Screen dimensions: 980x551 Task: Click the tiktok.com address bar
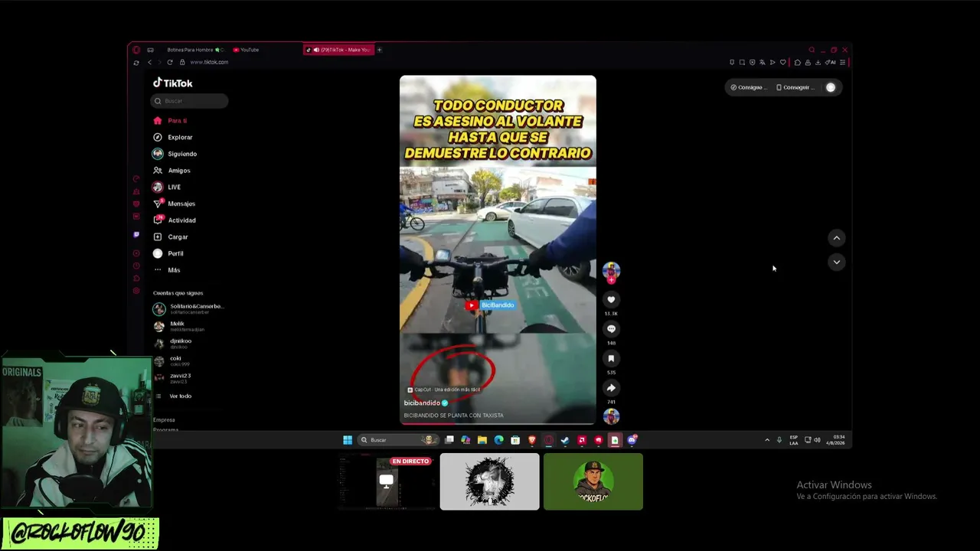point(209,62)
